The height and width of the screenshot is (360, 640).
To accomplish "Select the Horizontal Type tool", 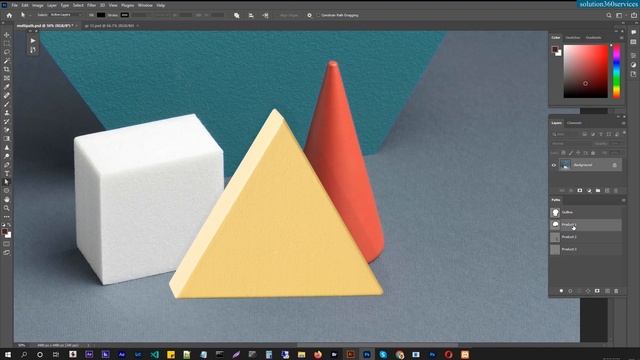I will click(x=7, y=173).
